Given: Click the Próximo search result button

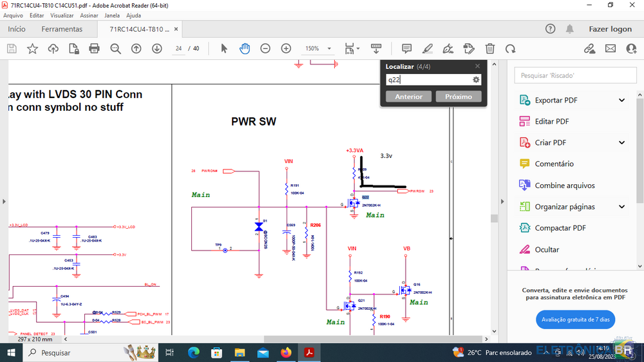Looking at the screenshot, I should pos(459,97).
